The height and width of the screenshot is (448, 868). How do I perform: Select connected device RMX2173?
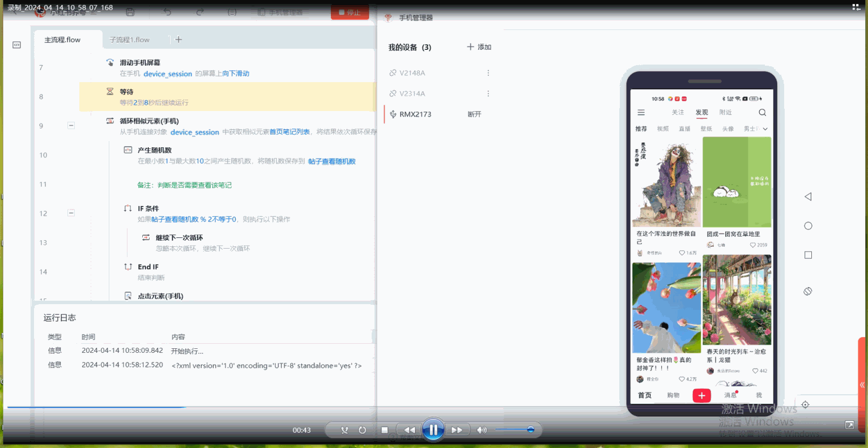pyautogui.click(x=415, y=114)
